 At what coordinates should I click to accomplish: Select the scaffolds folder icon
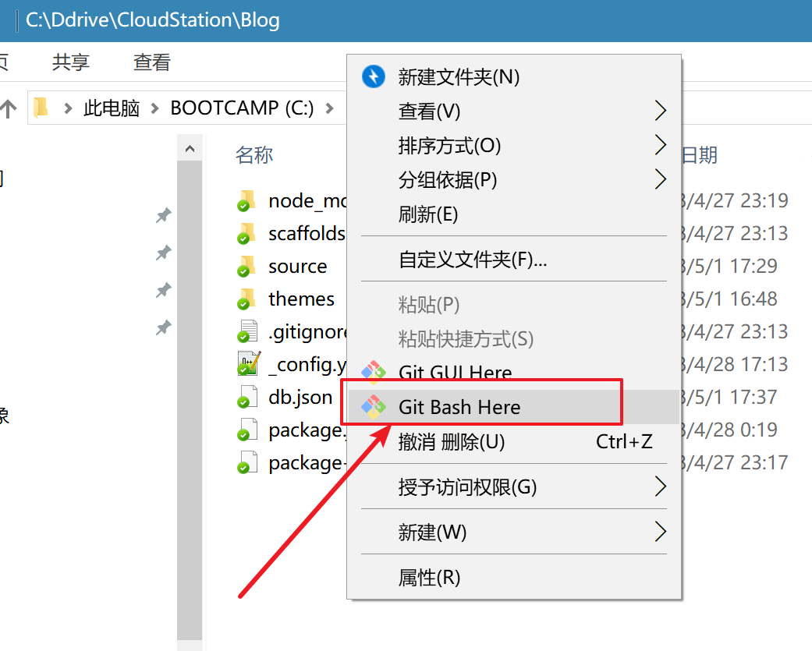point(246,233)
